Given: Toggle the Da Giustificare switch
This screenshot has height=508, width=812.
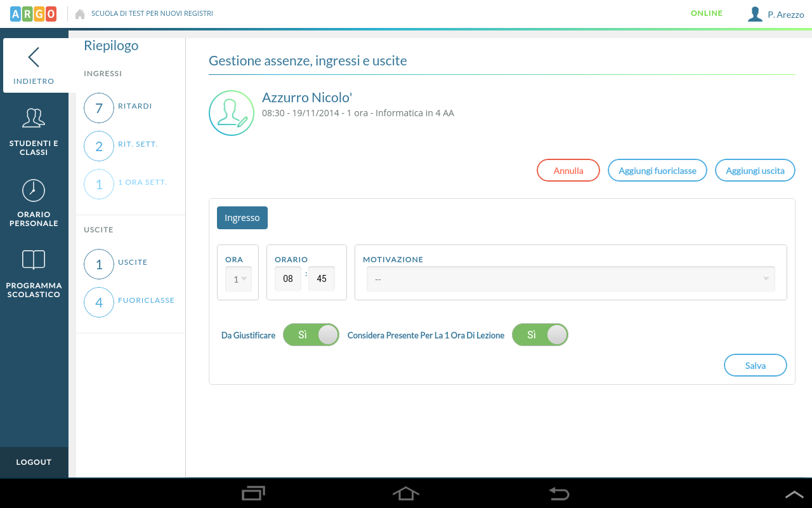Looking at the screenshot, I should 311,335.
